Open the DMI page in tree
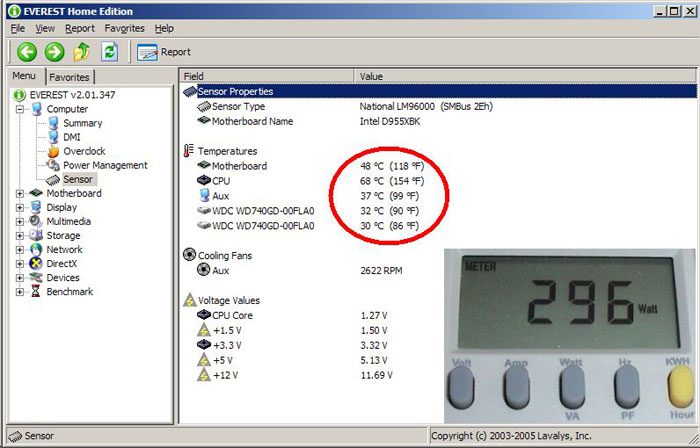The height and width of the screenshot is (448, 700). [x=72, y=137]
